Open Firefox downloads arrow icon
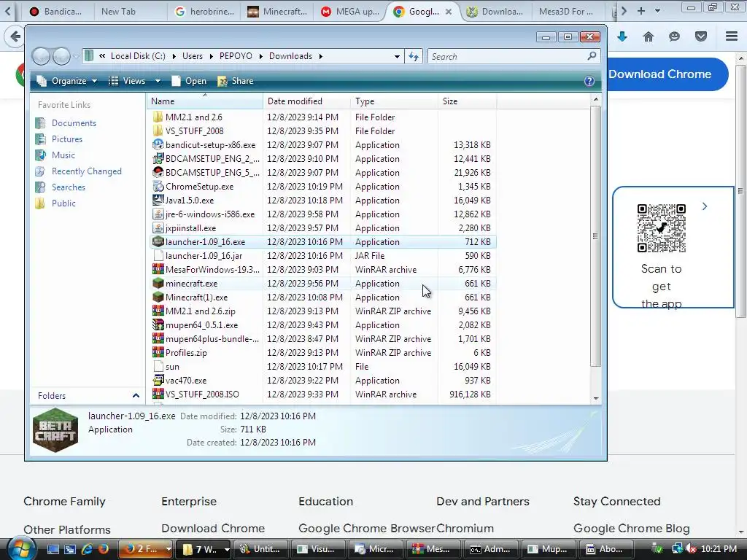 (622, 36)
